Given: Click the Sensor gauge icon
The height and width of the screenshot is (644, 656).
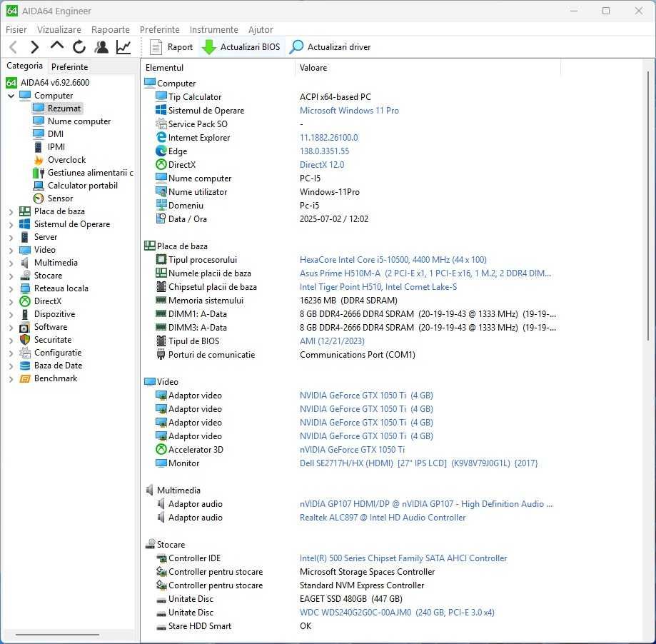Looking at the screenshot, I should pos(39,198).
